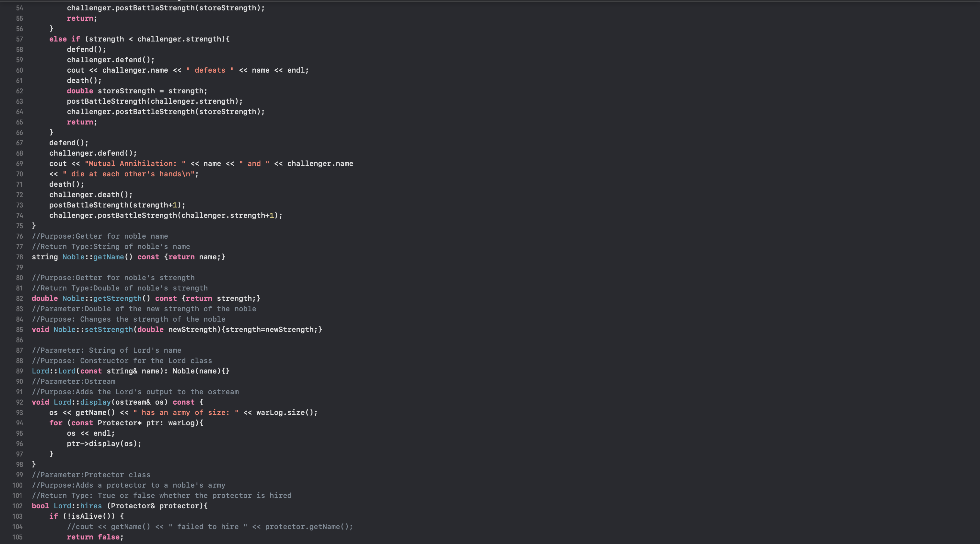Viewport: 980px width, 544px height.
Task: Click line number 92 in the gutter
Action: click(19, 402)
